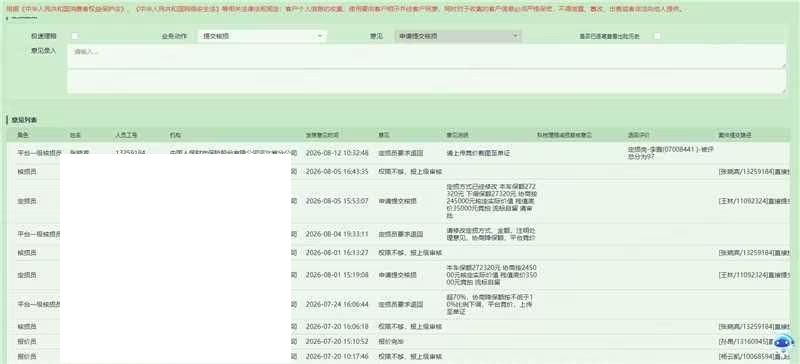800x364 pixels.
Task: Focus the 意见录入 text input area
Action: (x=427, y=56)
